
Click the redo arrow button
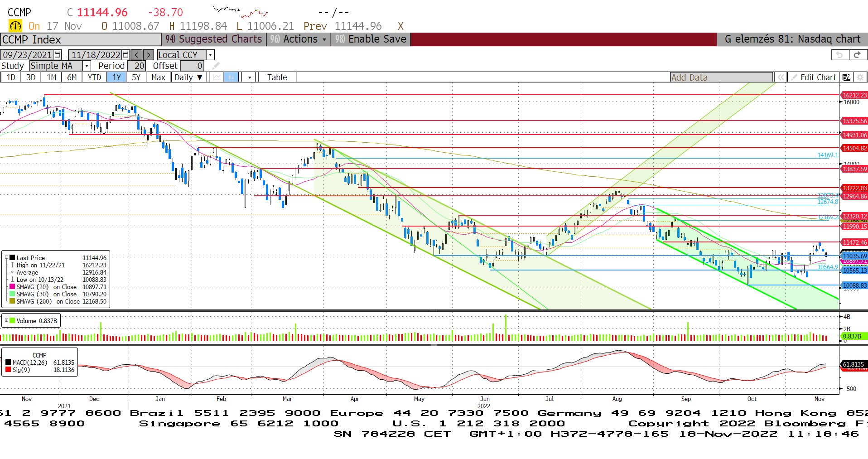point(857,55)
